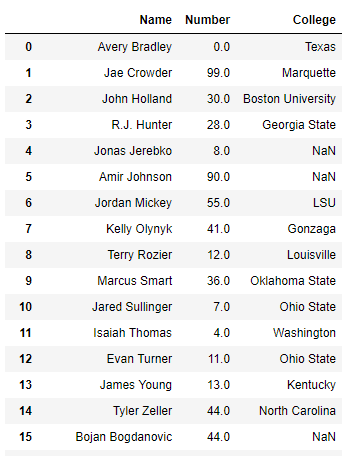362x456 pixels.
Task: Select Jonas Jerebko's NaN college cell
Action: point(324,151)
